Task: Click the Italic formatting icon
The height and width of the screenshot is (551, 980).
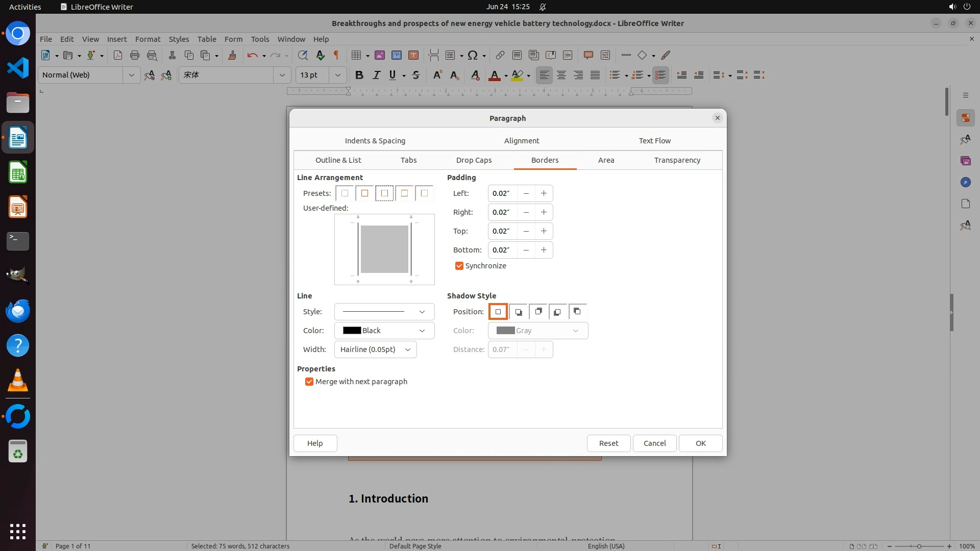Action: 376,75
